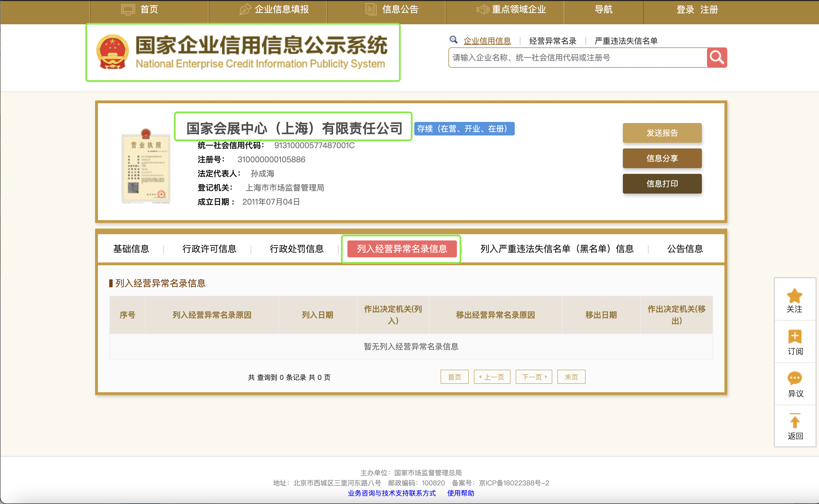Go to 上一页 in pagination
The image size is (819, 504).
coord(492,377)
